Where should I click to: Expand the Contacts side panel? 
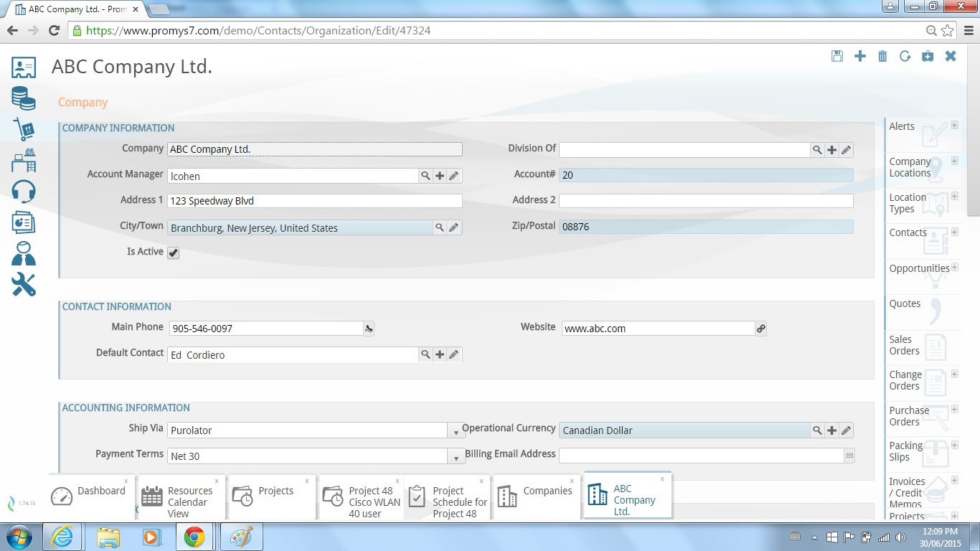(x=955, y=232)
